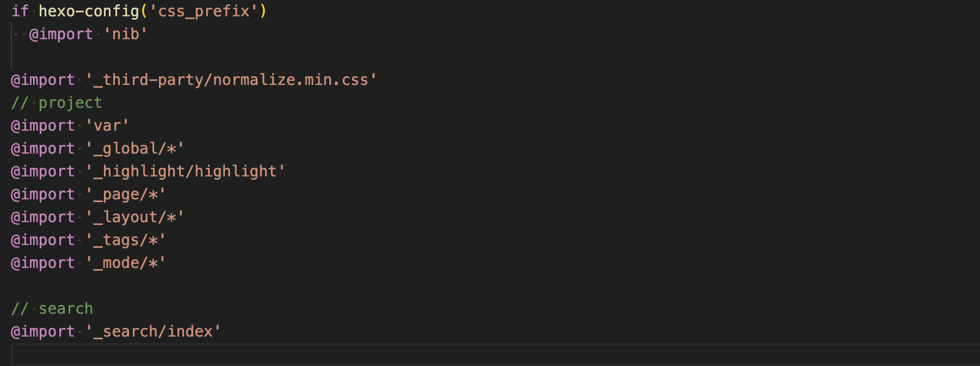Click the @import keyword before 'nib'

click(x=61, y=34)
